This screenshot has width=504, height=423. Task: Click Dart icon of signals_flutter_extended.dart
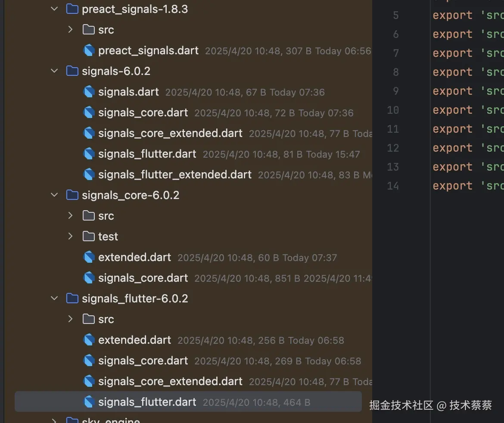tap(89, 174)
